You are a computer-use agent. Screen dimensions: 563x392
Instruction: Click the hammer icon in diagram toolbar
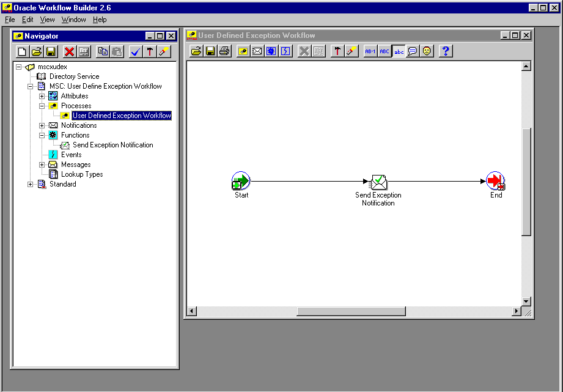pyautogui.click(x=337, y=51)
